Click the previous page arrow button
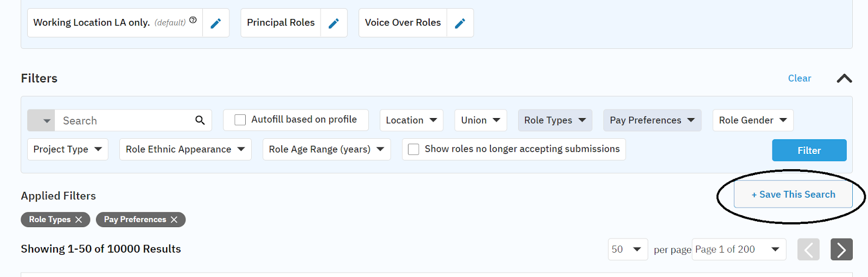Viewport: 868px width, 277px height. (808, 249)
